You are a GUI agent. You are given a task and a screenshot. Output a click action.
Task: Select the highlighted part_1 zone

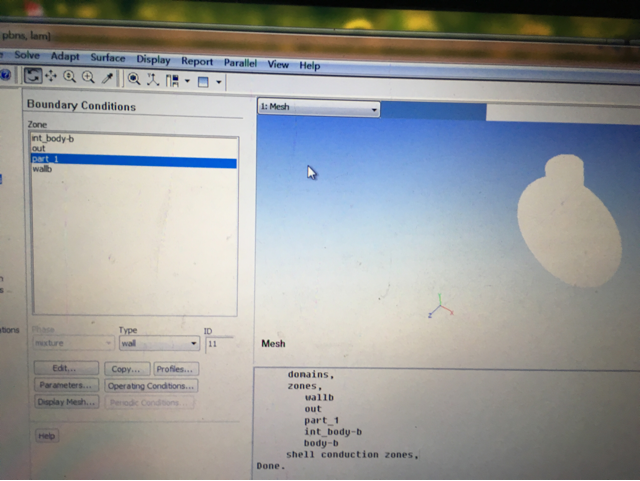pos(134,159)
